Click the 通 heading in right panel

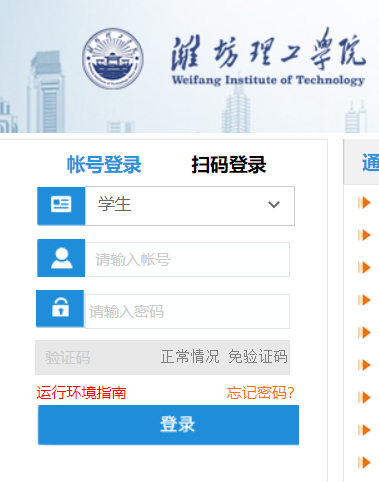(x=370, y=163)
